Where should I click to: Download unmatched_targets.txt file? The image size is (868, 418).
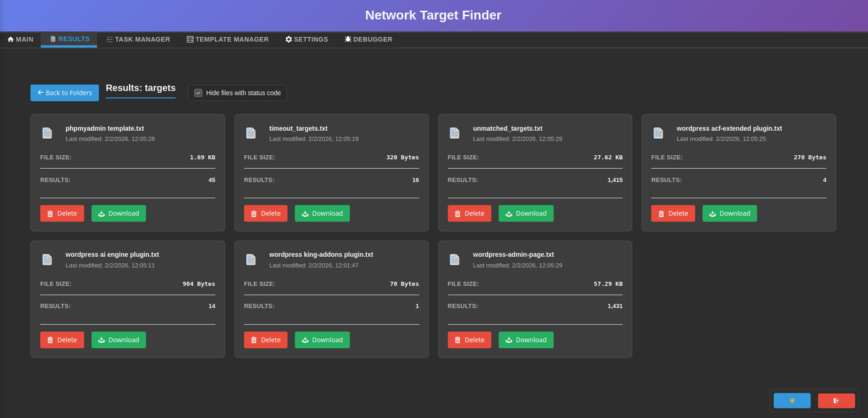(x=526, y=213)
